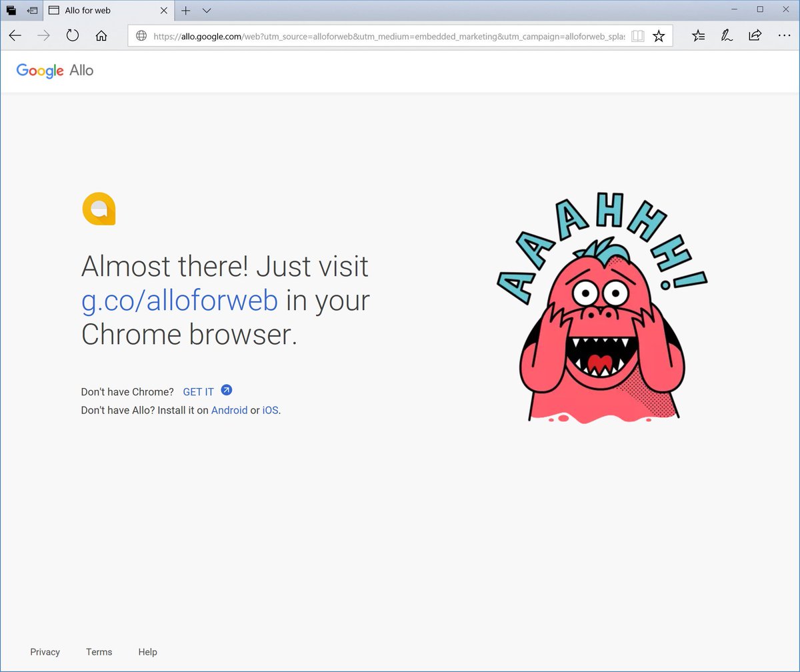This screenshot has height=672, width=800.
Task: Show tabs you've set aside
Action: [11, 11]
